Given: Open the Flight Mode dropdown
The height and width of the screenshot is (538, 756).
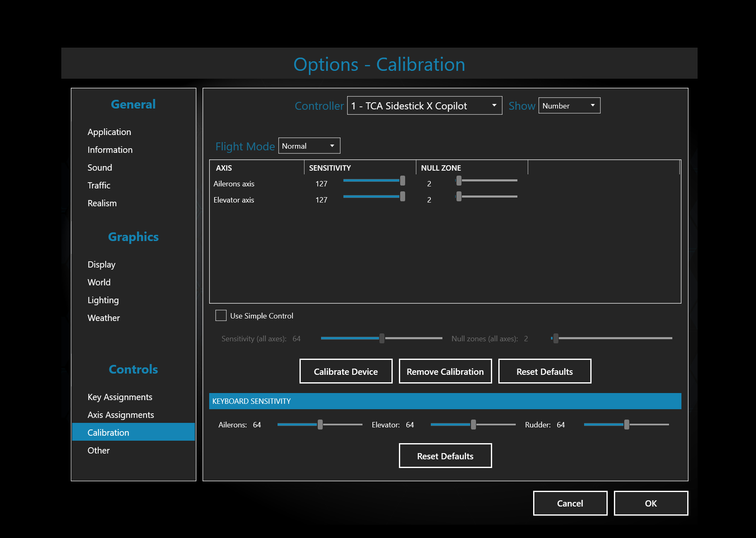Looking at the screenshot, I should coord(309,146).
